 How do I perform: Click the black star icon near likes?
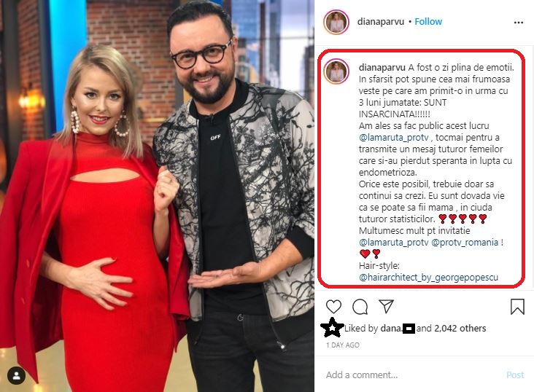[331, 327]
